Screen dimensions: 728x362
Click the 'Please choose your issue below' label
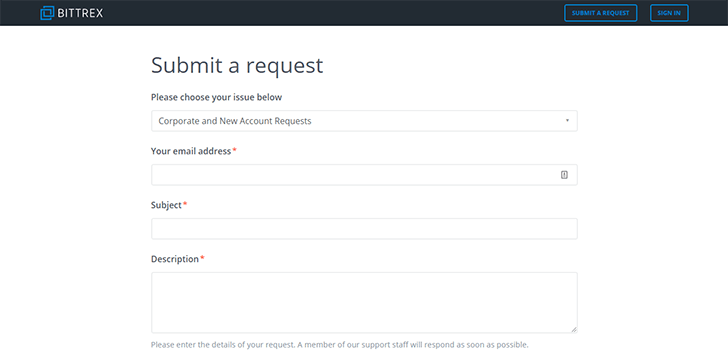[x=216, y=97]
